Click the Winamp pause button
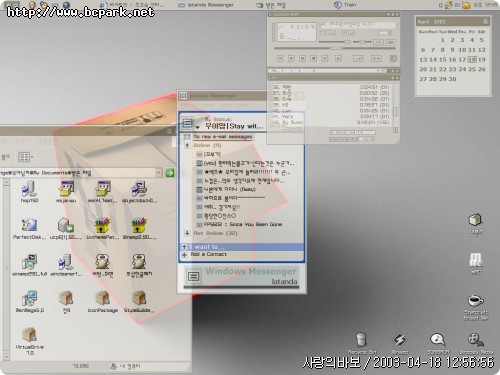Screen dimensions: 500x375 (302, 59)
